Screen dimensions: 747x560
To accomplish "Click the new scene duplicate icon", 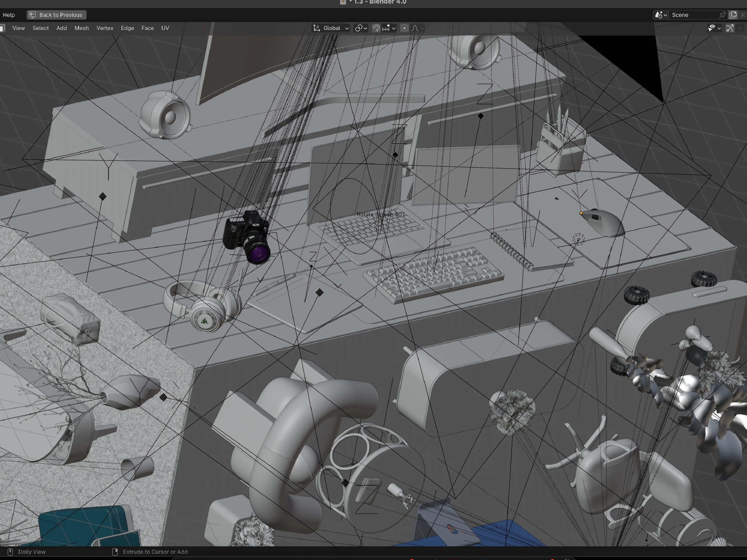I will tap(733, 15).
